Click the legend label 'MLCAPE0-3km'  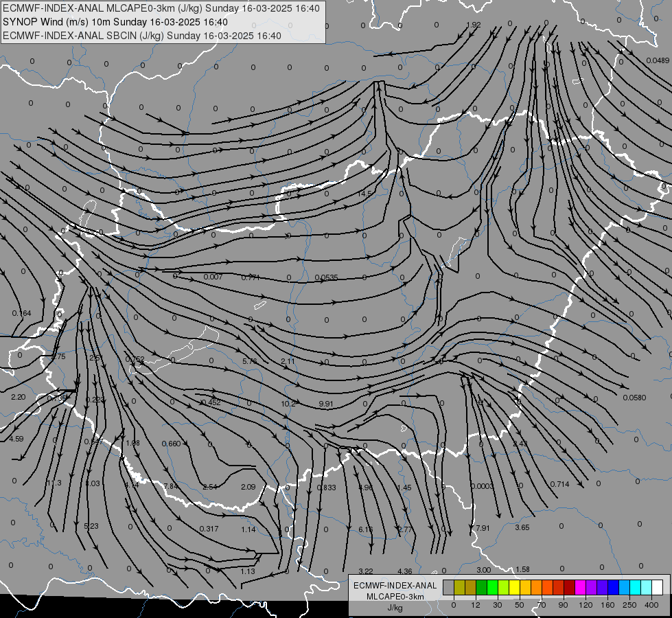coord(395,597)
